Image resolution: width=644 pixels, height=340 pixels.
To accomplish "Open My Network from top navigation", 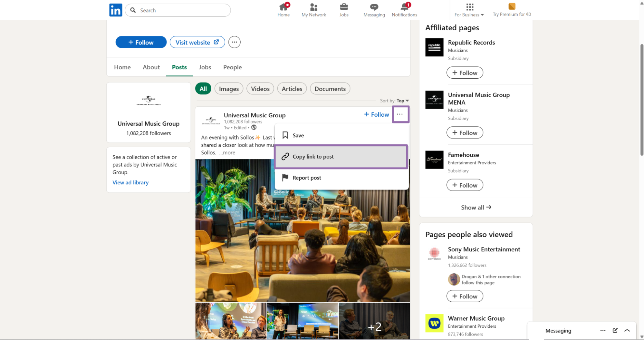I will coord(313,10).
